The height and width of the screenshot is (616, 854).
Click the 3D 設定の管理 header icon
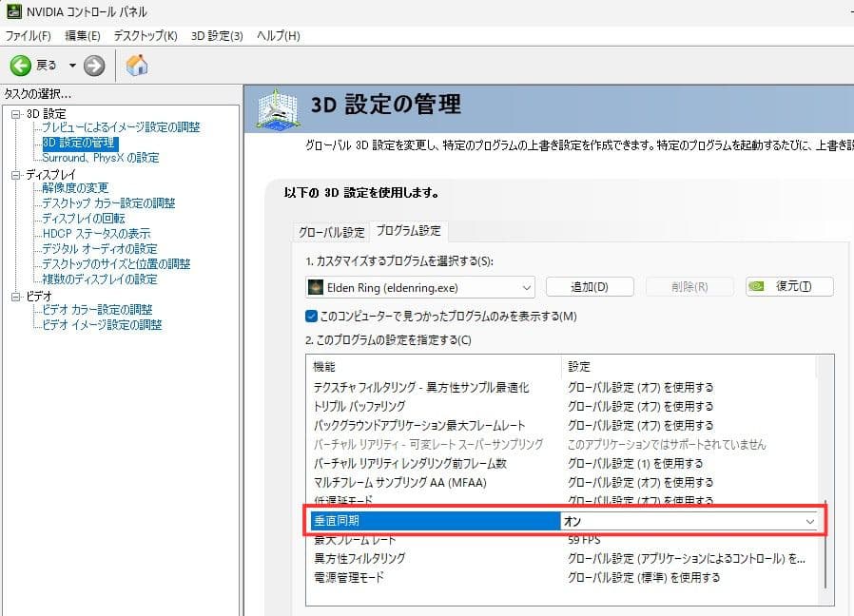point(278,110)
